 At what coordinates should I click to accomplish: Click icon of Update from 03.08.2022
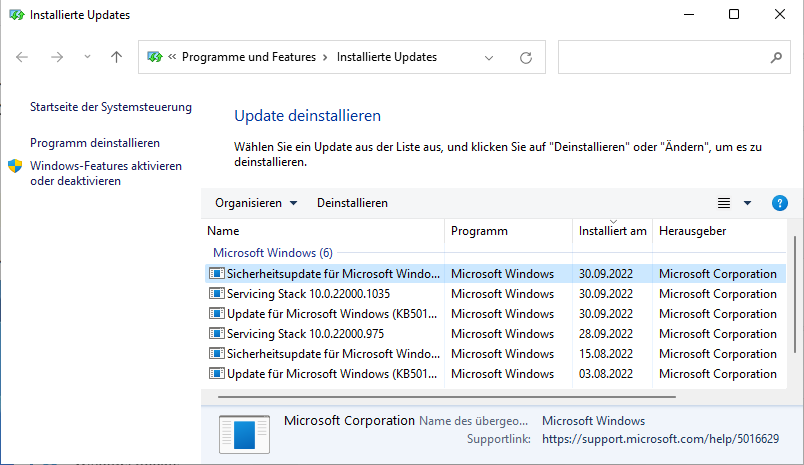tap(216, 374)
